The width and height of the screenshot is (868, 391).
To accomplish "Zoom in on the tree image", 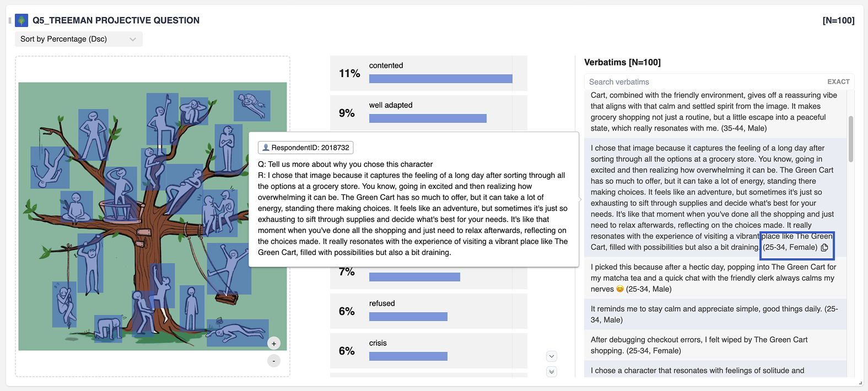I will click(274, 344).
